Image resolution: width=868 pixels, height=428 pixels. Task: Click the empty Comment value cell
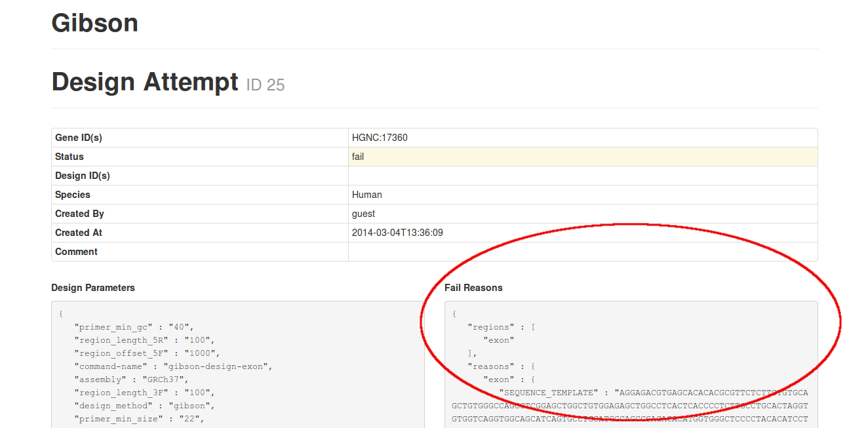582,252
